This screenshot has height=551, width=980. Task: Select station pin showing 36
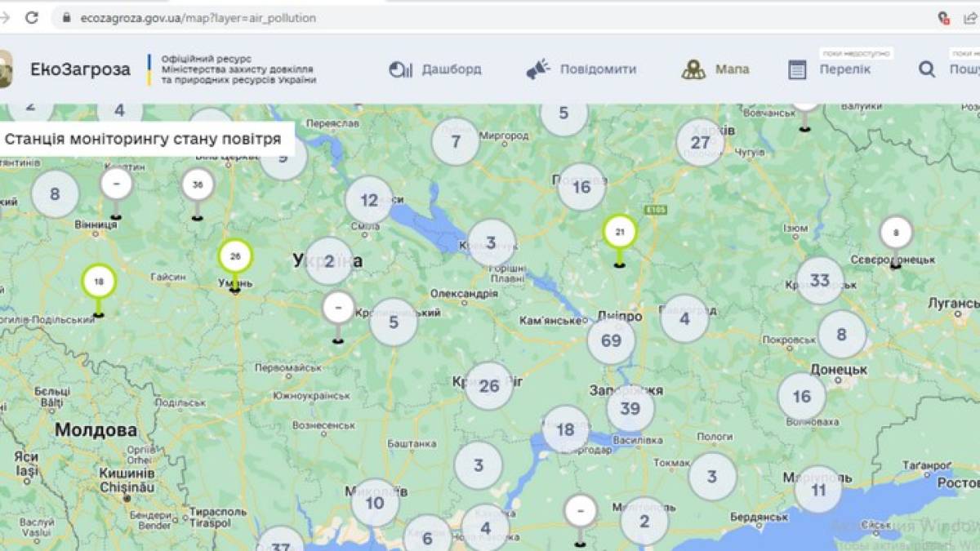[x=198, y=185]
